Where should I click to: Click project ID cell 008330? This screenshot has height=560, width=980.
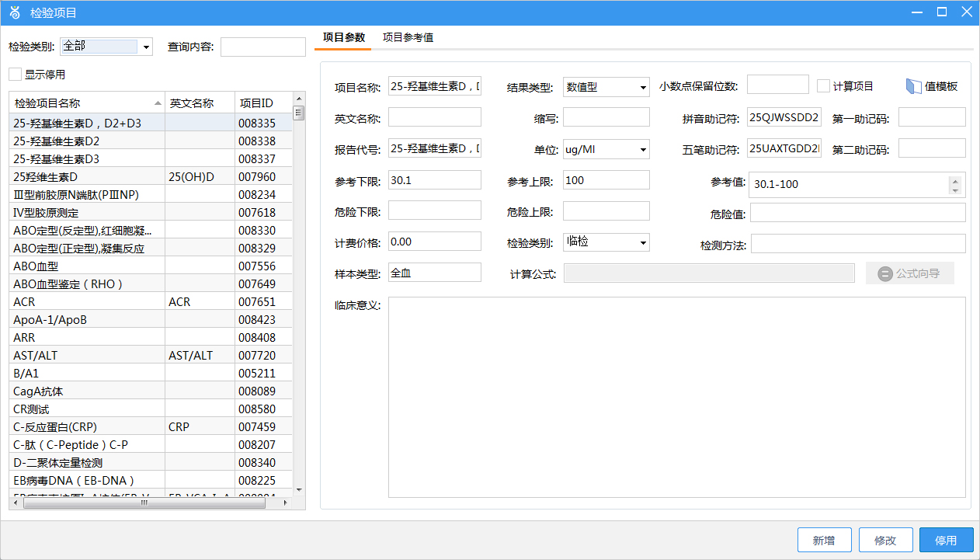click(x=263, y=231)
